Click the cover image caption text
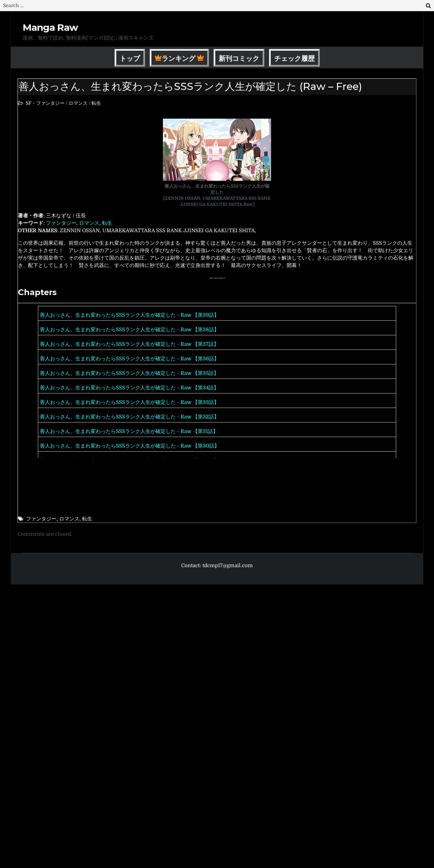The image size is (434, 868). coord(217,195)
